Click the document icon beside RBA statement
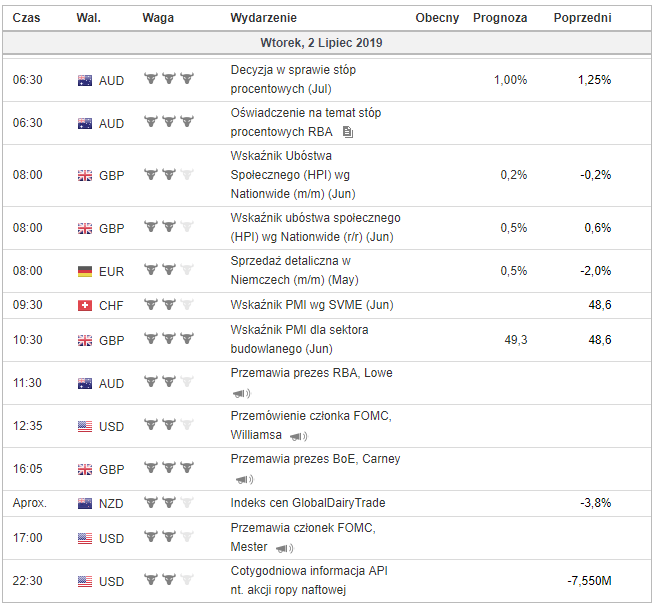Screen dimensions: 653x609 coord(348,132)
